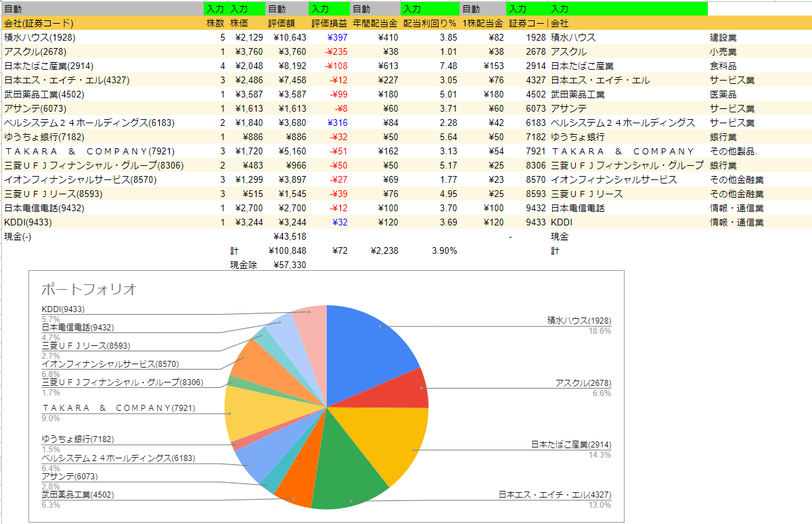
Task: Click the 14.3% label in the chart
Action: point(600,455)
